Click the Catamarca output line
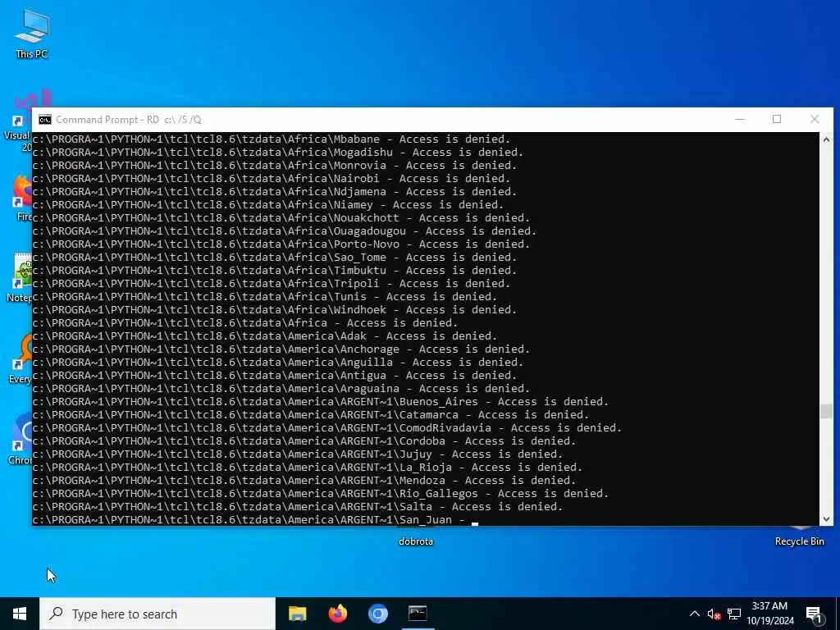 311,414
